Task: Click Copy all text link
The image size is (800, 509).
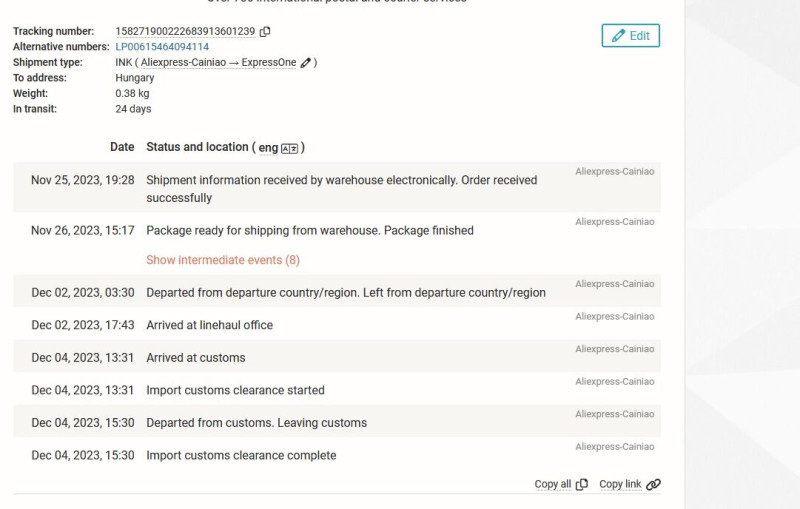Action: (553, 484)
